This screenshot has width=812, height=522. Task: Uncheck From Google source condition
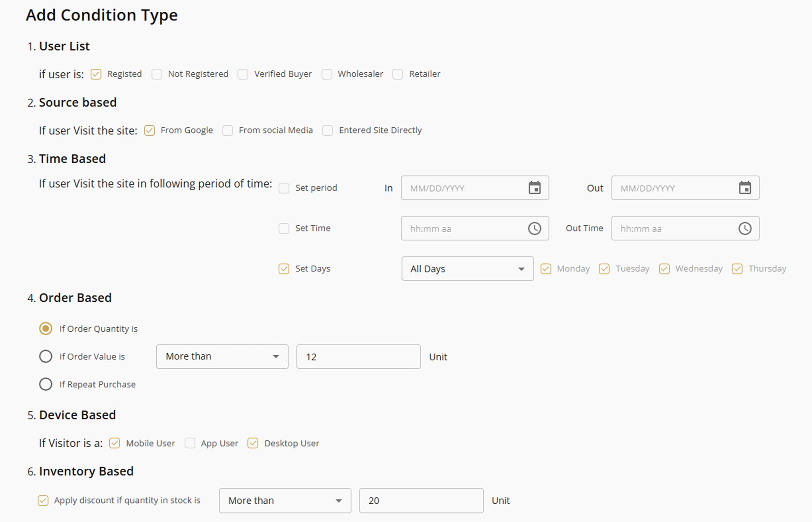[149, 130]
